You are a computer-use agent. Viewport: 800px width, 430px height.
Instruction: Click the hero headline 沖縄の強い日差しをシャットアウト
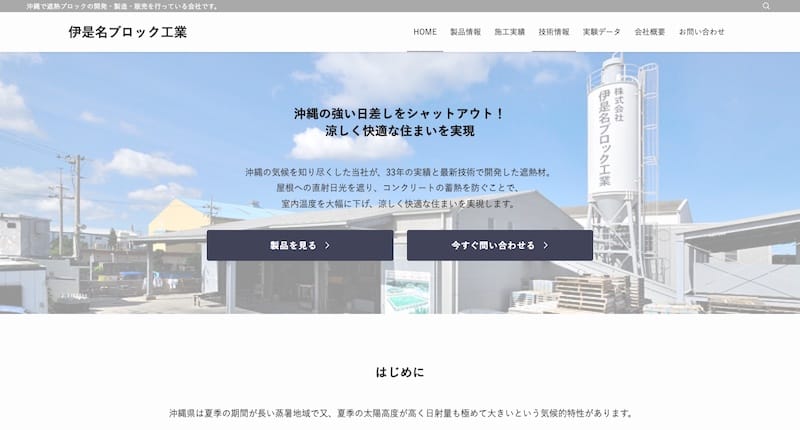(400, 113)
